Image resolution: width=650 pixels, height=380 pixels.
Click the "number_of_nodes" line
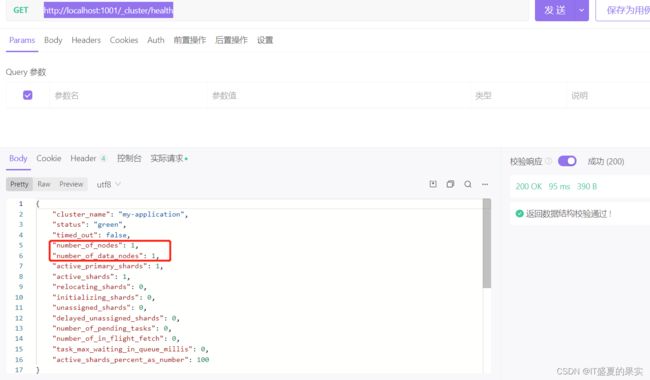[95, 245]
